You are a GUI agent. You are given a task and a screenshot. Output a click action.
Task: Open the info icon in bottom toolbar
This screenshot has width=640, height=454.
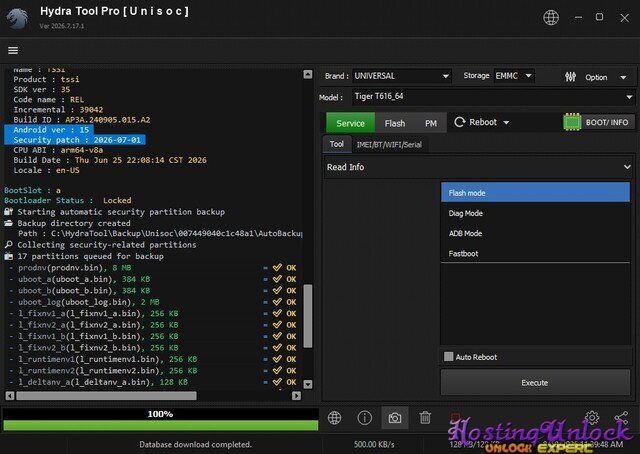(x=364, y=418)
